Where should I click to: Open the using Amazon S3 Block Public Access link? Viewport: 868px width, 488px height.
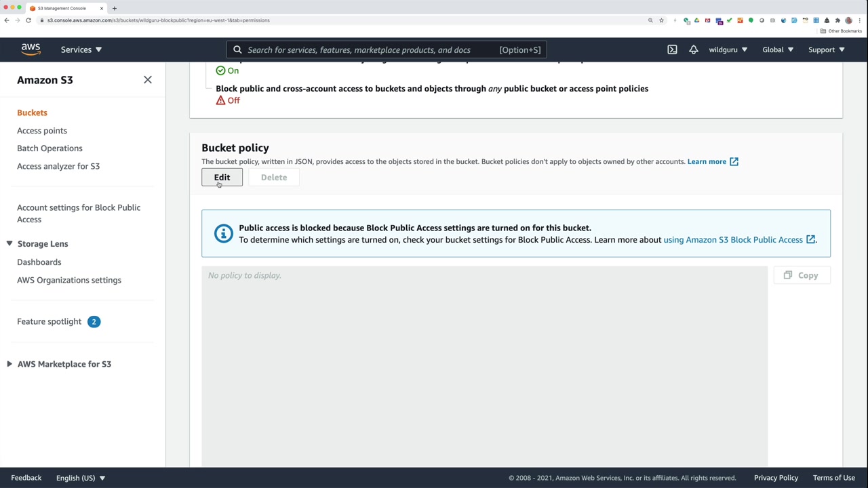(x=733, y=239)
